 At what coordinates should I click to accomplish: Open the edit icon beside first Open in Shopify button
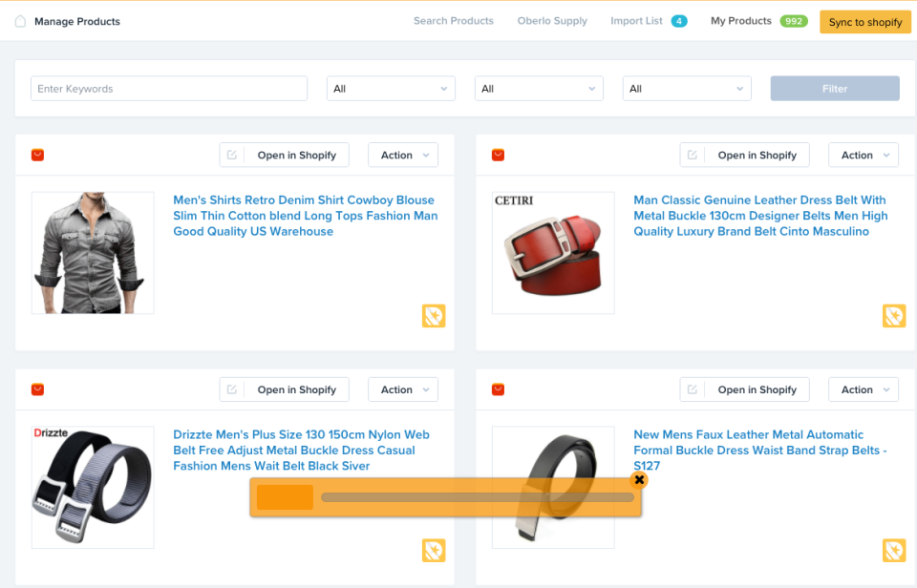tap(231, 154)
